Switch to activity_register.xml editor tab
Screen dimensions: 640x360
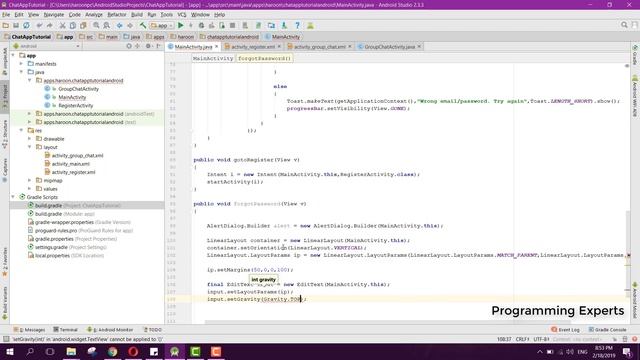coord(252,47)
